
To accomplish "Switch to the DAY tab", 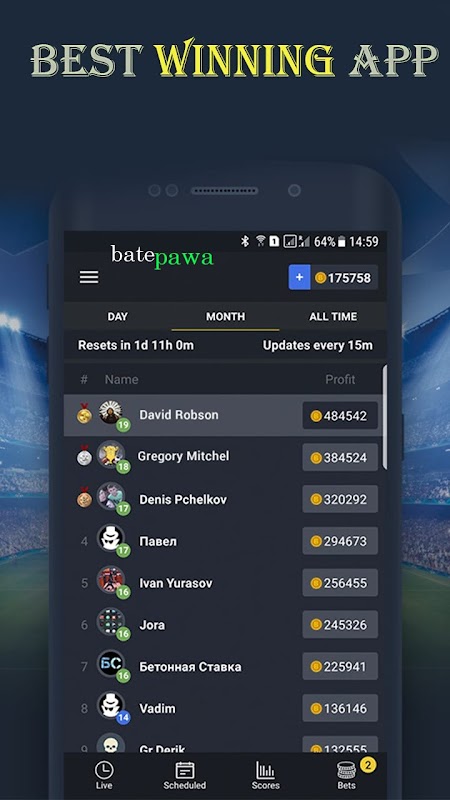I will point(117,316).
